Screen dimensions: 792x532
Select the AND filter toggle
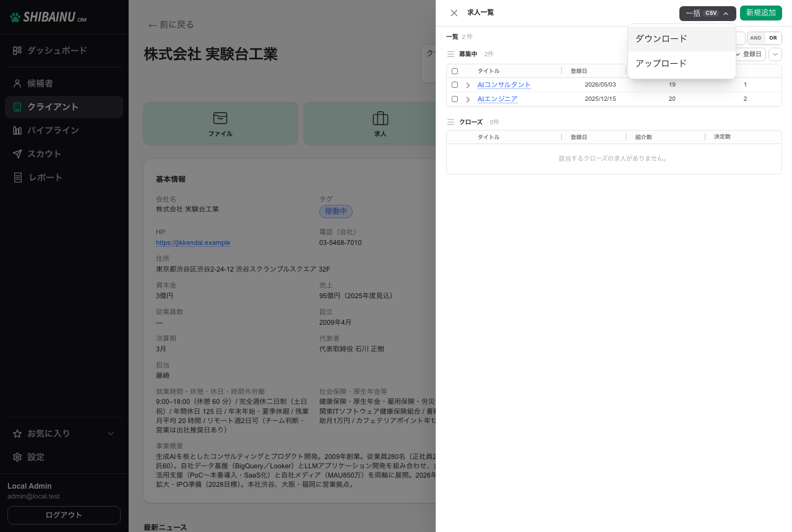pos(756,38)
